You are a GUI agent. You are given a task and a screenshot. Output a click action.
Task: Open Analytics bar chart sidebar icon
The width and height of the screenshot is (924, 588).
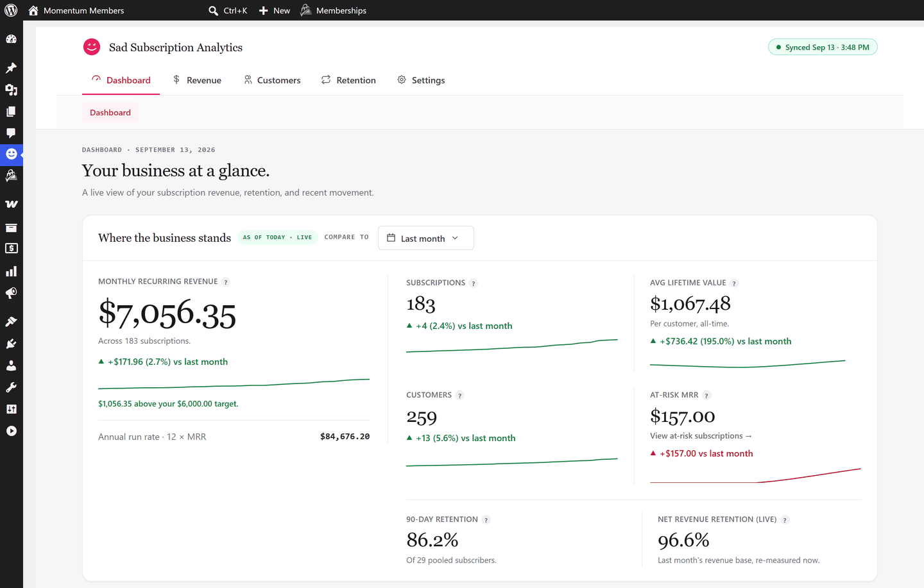coord(11,271)
